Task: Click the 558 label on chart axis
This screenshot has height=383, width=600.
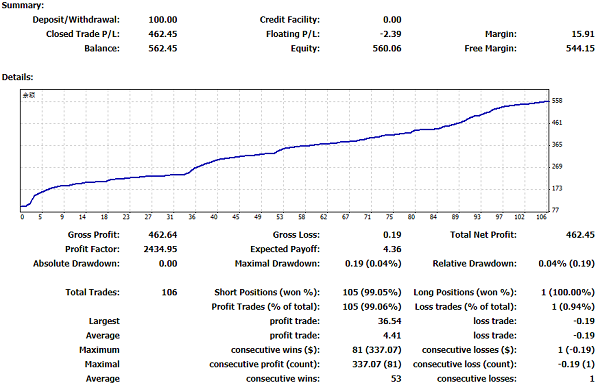Action: (x=557, y=101)
